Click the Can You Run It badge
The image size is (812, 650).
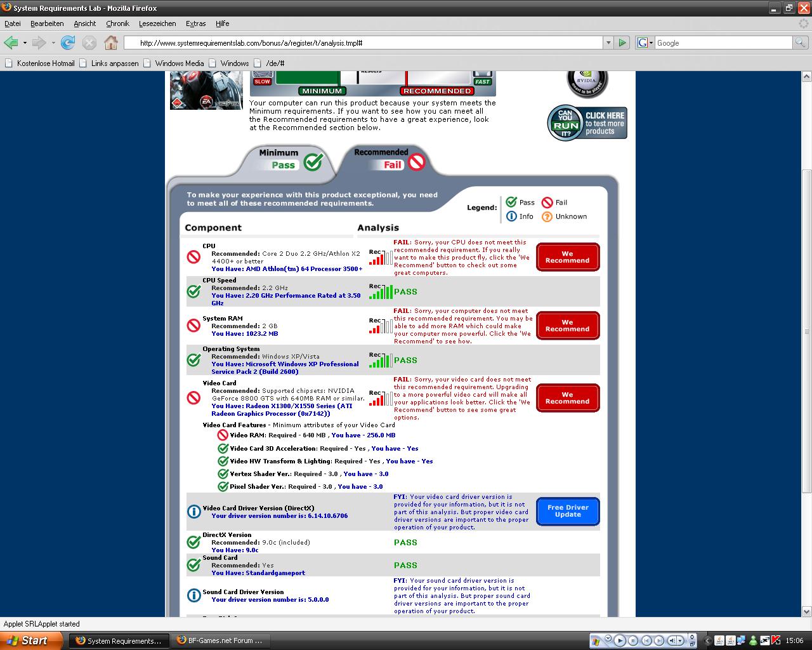coord(587,123)
